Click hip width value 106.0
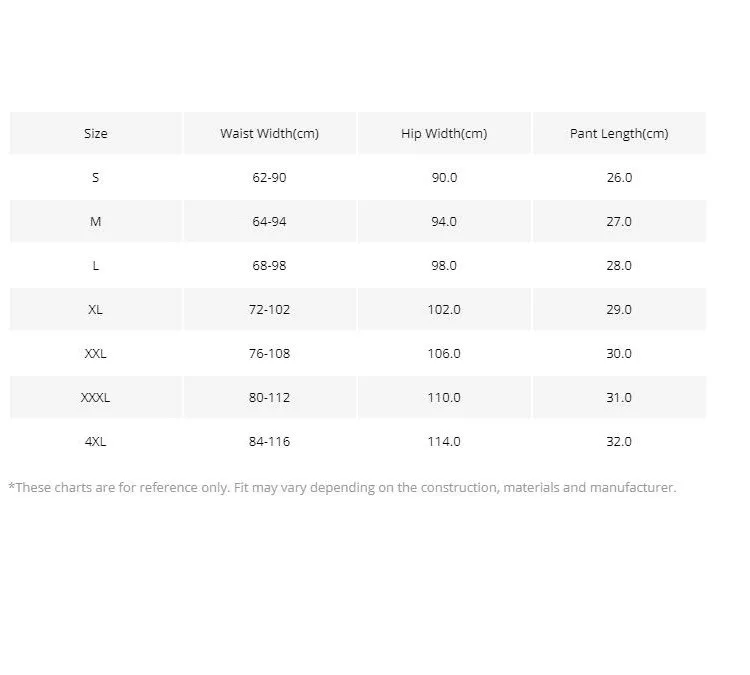This screenshot has width=750, height=675. pyautogui.click(x=444, y=353)
